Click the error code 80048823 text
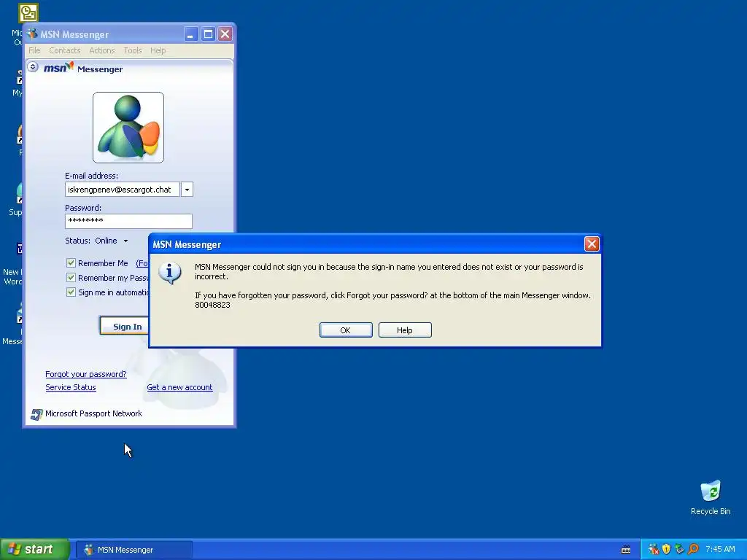 coord(212,306)
